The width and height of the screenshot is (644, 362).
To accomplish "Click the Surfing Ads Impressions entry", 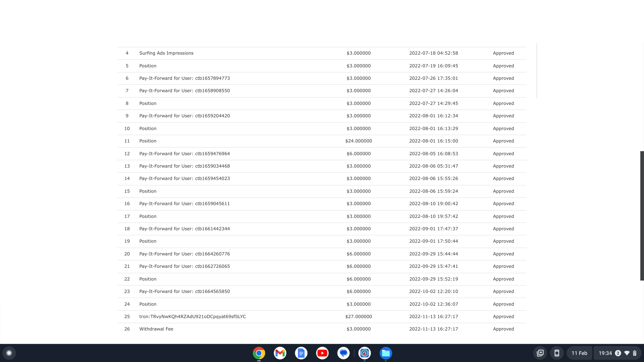I will point(166,53).
